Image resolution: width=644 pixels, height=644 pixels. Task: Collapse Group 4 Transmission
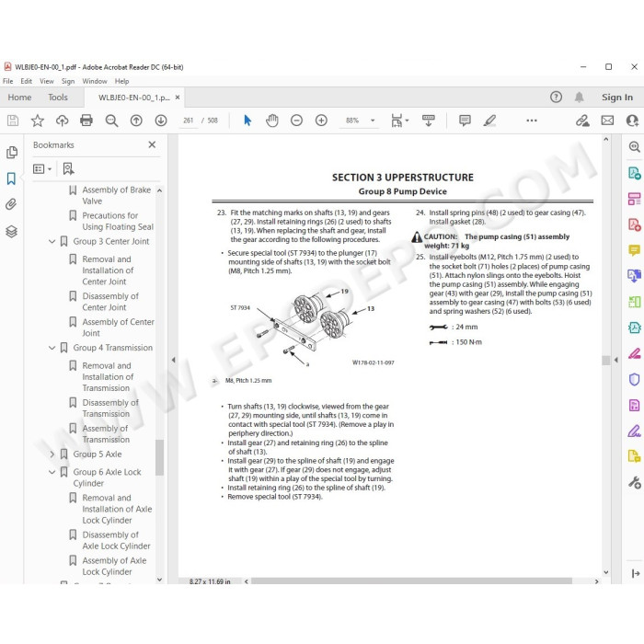pos(52,348)
